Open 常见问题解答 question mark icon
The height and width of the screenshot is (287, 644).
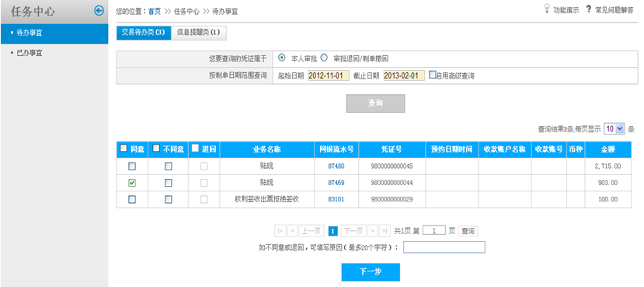588,9
